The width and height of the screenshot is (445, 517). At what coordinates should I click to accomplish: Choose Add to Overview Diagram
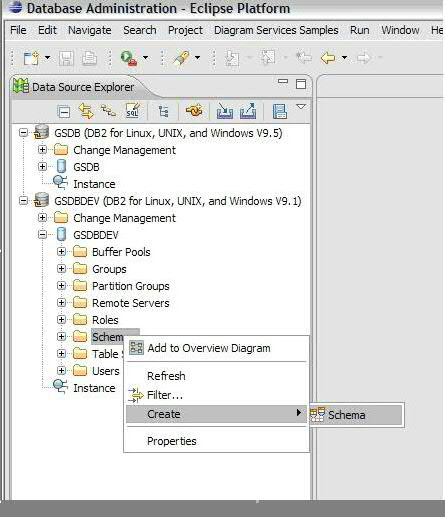[216, 348]
